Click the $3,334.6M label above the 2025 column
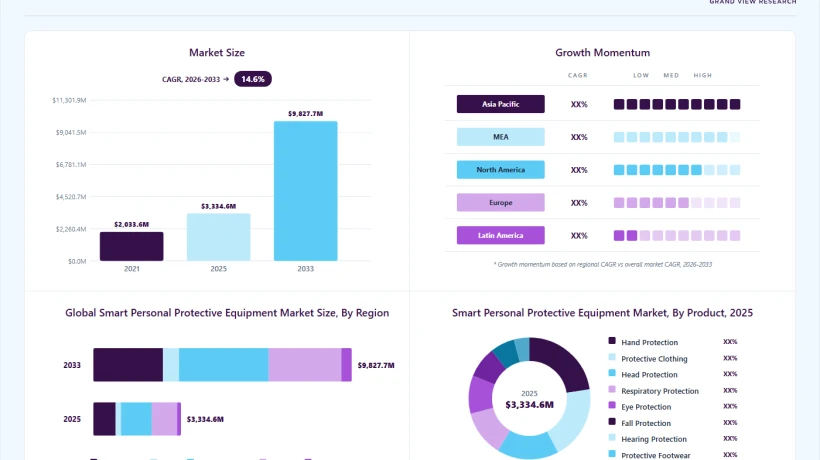This screenshot has width=820, height=460. click(x=219, y=206)
